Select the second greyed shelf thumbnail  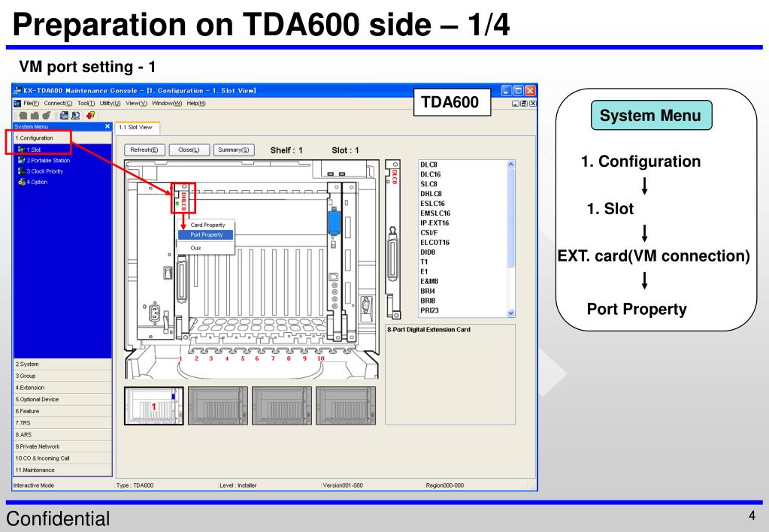(218, 406)
